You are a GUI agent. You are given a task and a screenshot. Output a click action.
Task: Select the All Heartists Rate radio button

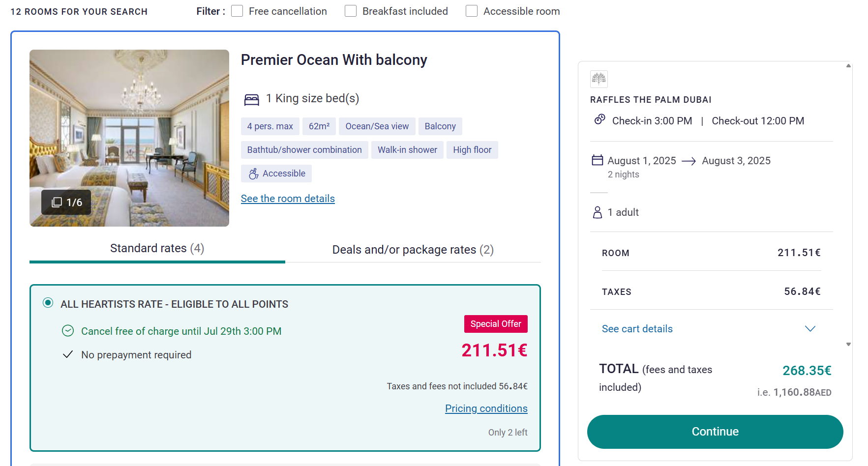tap(48, 303)
